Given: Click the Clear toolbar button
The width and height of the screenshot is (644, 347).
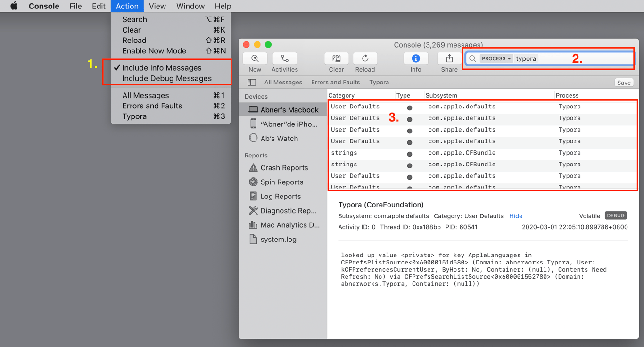Looking at the screenshot, I should tap(336, 58).
